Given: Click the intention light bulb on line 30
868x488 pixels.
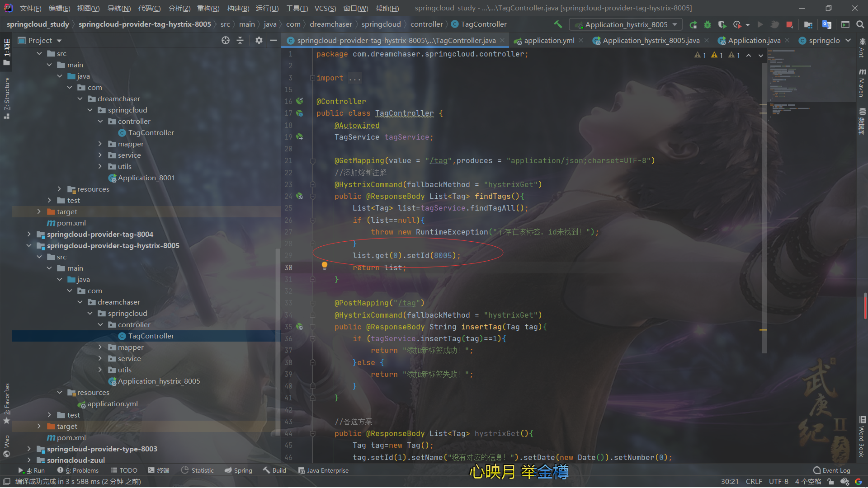Looking at the screenshot, I should (324, 265).
